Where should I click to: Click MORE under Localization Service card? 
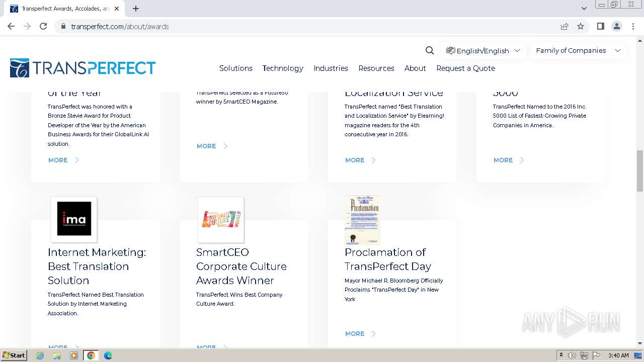click(x=355, y=160)
